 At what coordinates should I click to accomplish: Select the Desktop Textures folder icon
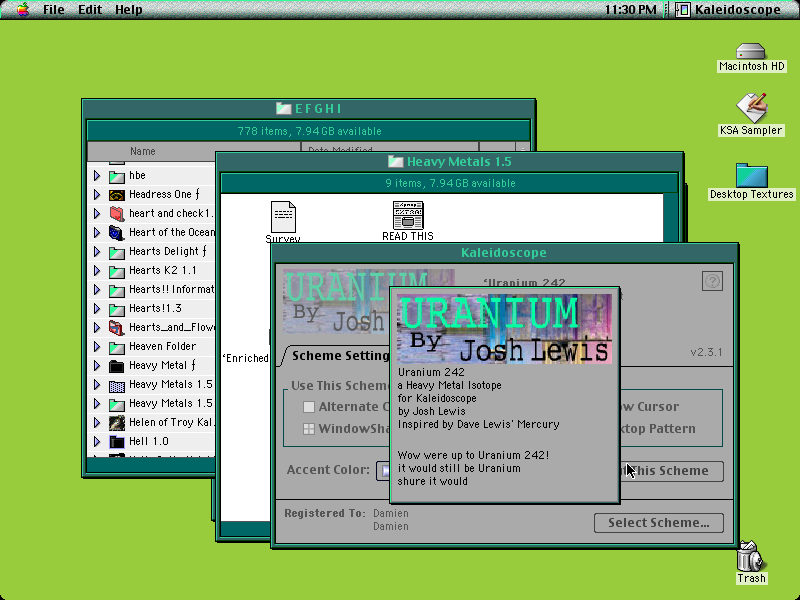[752, 175]
